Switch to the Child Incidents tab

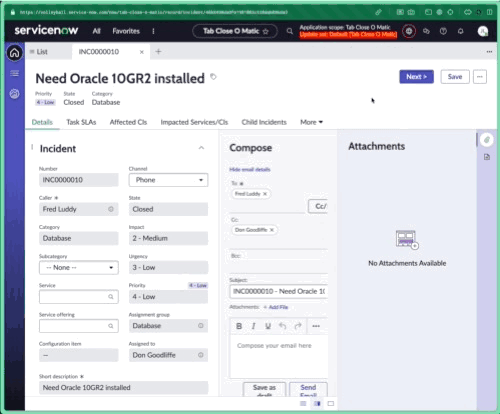[x=264, y=122]
